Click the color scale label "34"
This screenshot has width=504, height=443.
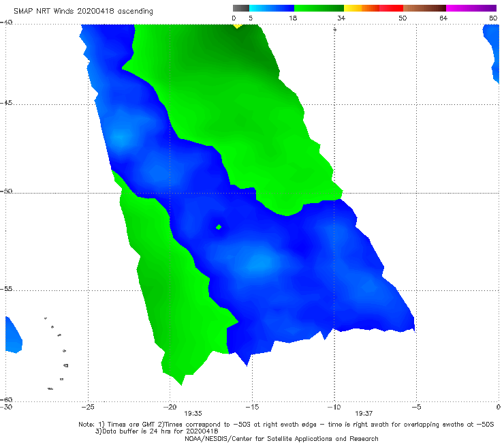pos(341,18)
